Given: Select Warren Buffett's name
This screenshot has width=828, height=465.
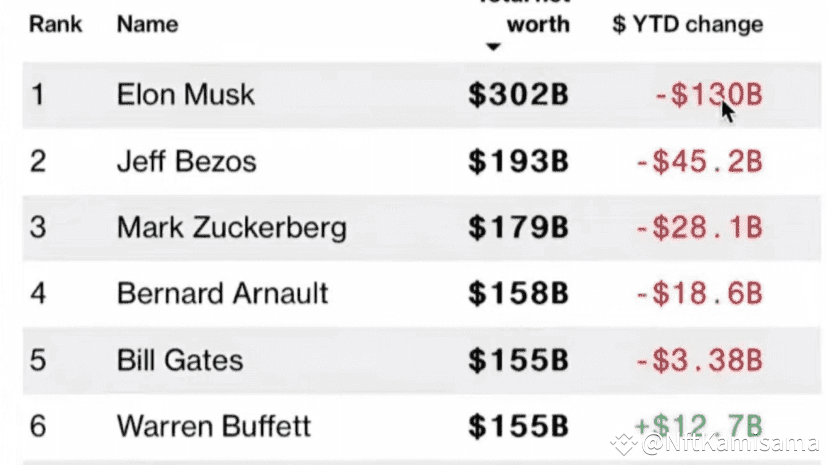Looking at the screenshot, I should click(213, 425).
